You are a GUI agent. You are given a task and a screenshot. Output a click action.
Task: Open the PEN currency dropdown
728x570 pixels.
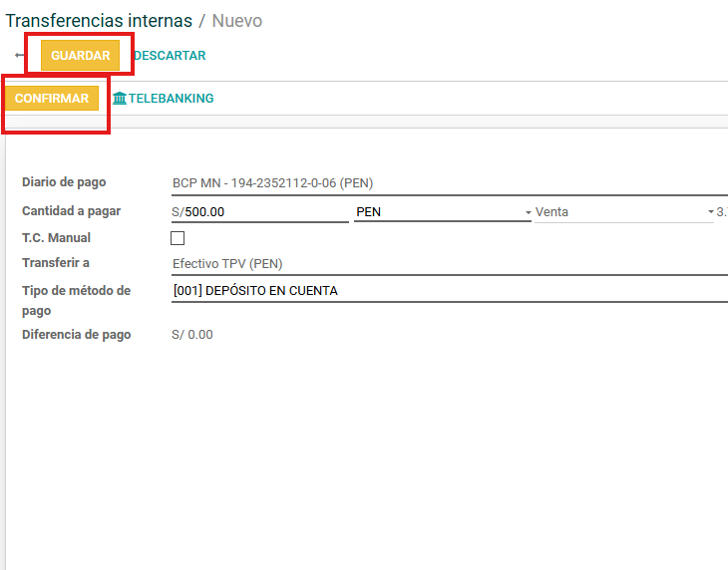[443, 212]
